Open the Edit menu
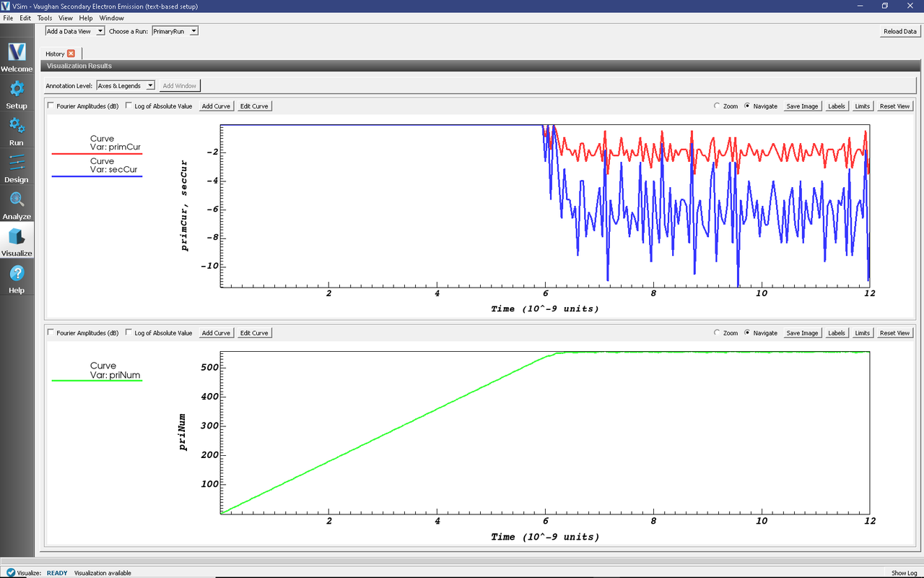Viewport: 924px width, 578px height. pyautogui.click(x=25, y=18)
